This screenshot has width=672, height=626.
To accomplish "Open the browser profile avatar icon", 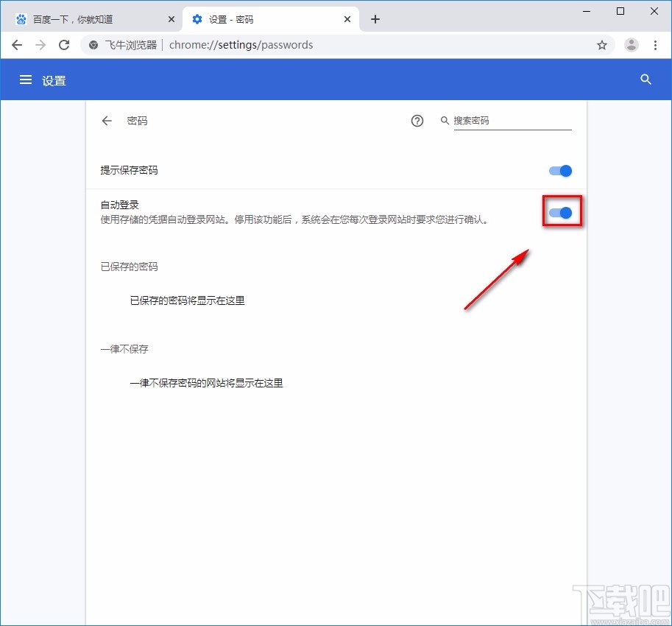I will (631, 45).
